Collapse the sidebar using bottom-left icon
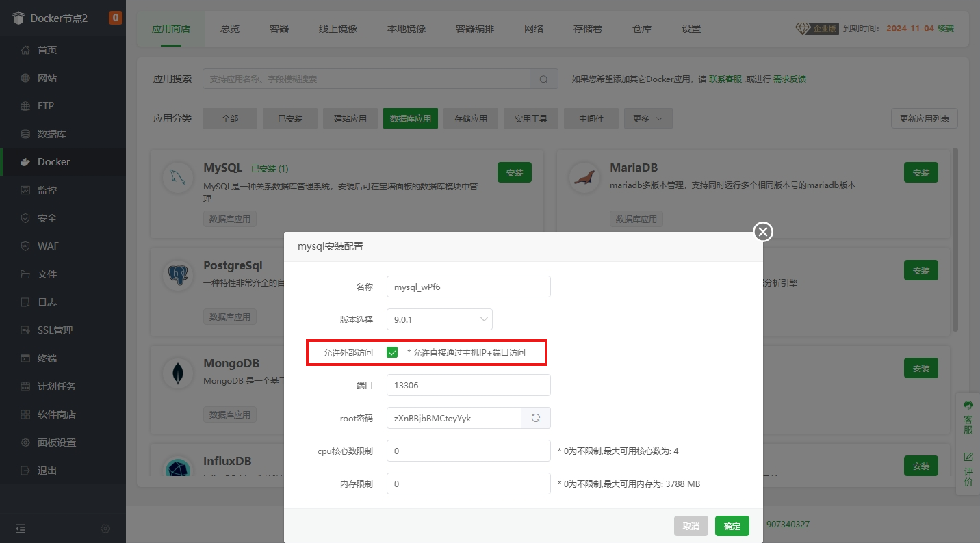980x543 pixels. tap(21, 529)
